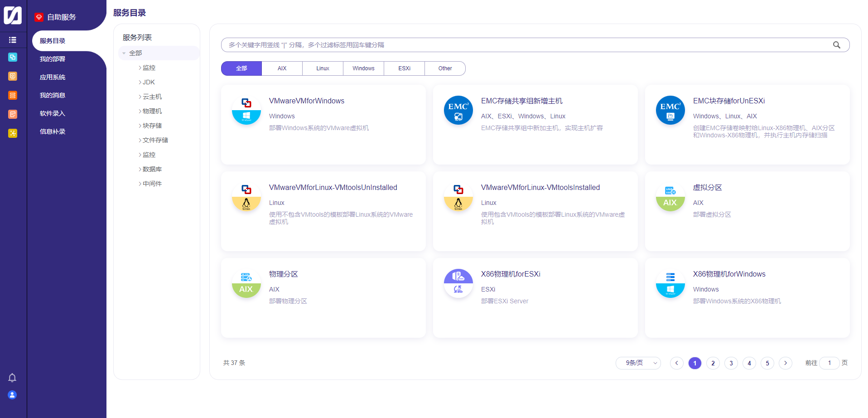Select EMC存储共享组新增主机 icon

(x=458, y=110)
